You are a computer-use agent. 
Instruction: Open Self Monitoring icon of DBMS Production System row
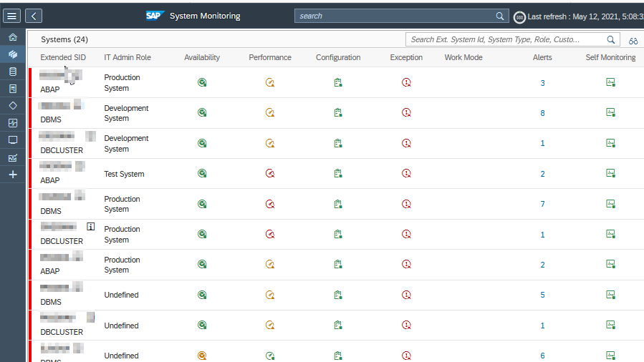coord(611,204)
